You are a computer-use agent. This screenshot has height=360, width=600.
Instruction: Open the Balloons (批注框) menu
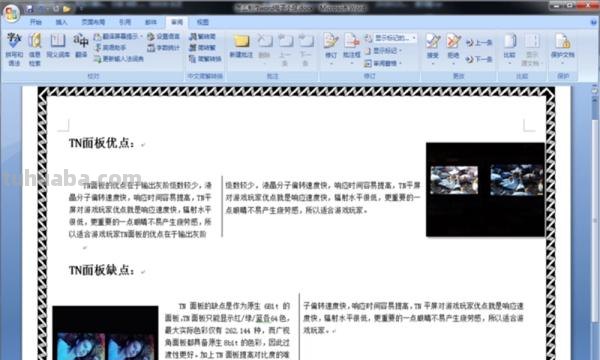click(x=352, y=49)
